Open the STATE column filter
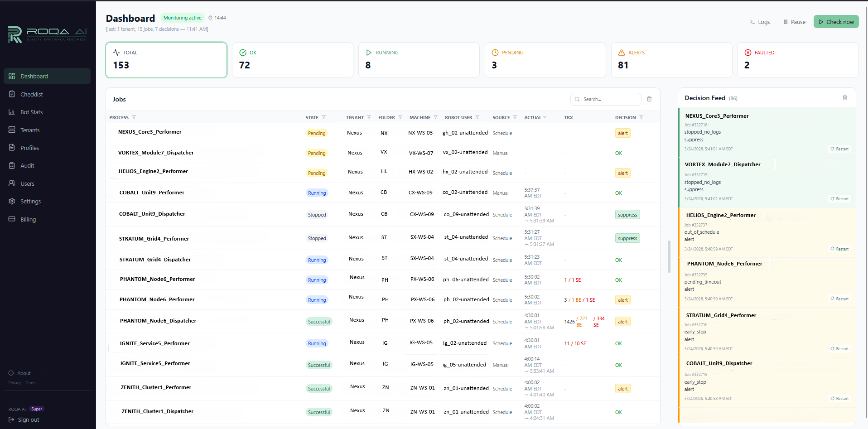 click(x=324, y=117)
